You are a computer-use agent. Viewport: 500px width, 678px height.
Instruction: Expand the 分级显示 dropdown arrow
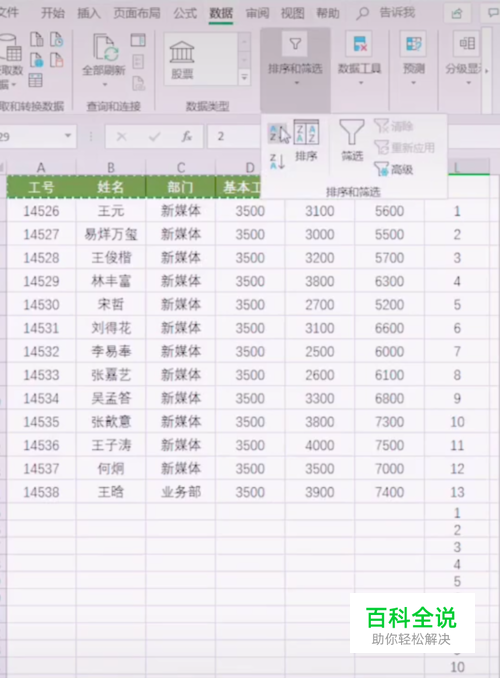[468, 82]
